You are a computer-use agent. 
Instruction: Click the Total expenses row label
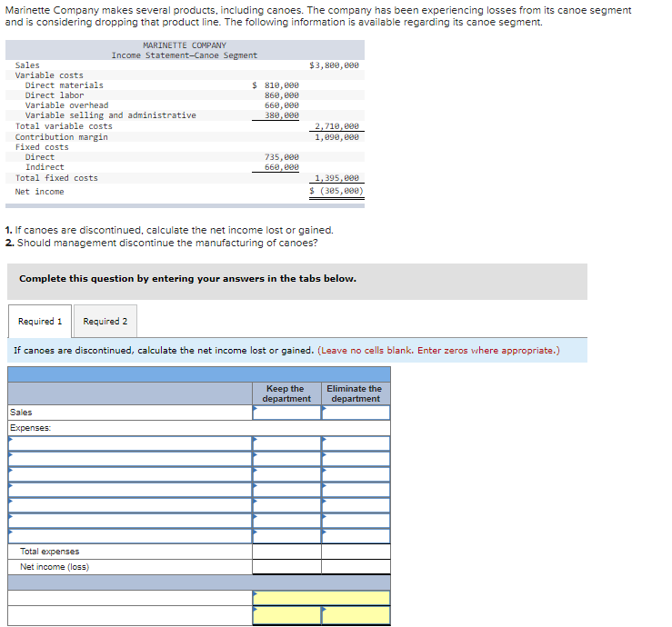(x=49, y=552)
